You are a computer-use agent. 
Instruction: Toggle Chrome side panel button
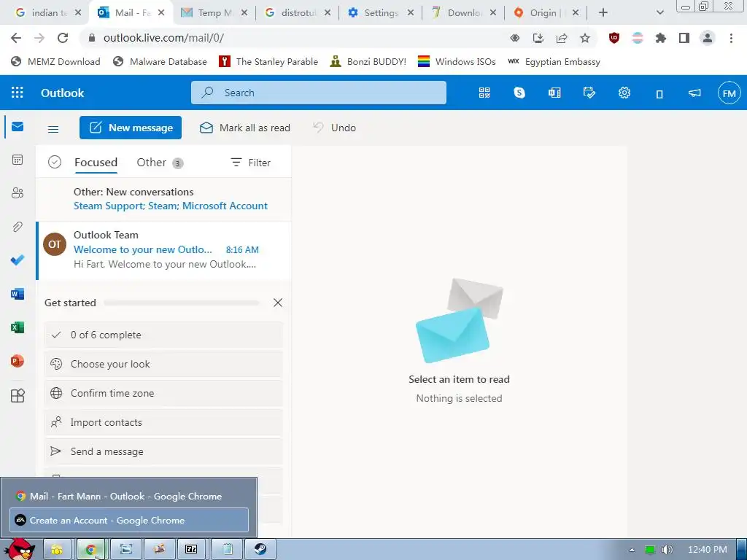pos(684,38)
